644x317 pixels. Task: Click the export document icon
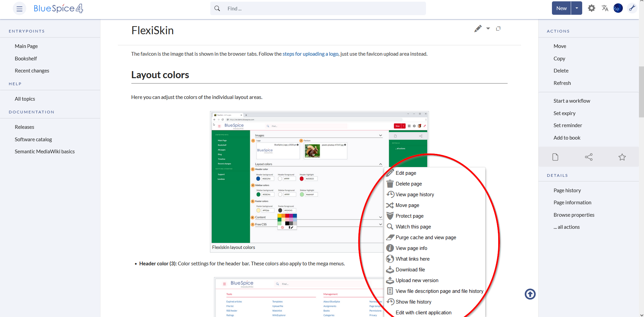tap(555, 157)
